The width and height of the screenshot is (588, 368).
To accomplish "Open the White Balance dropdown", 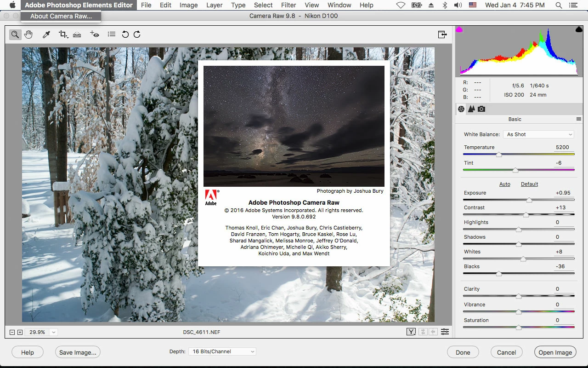I will [539, 134].
